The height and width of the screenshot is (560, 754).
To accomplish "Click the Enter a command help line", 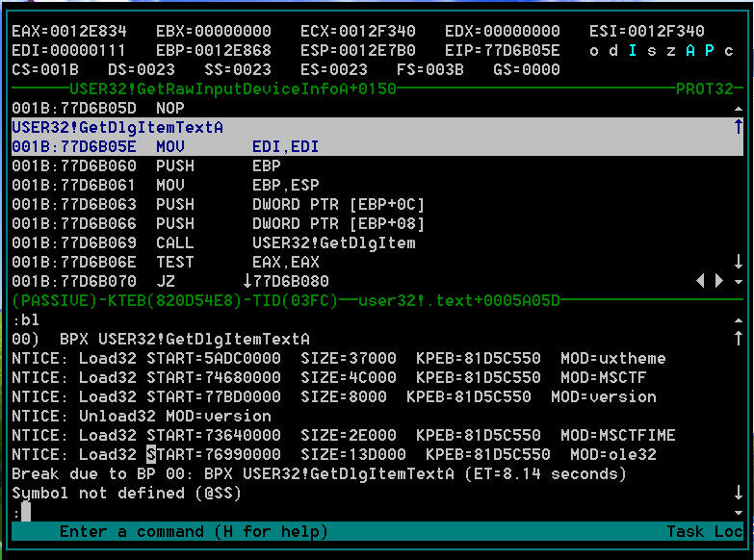I will (x=194, y=532).
